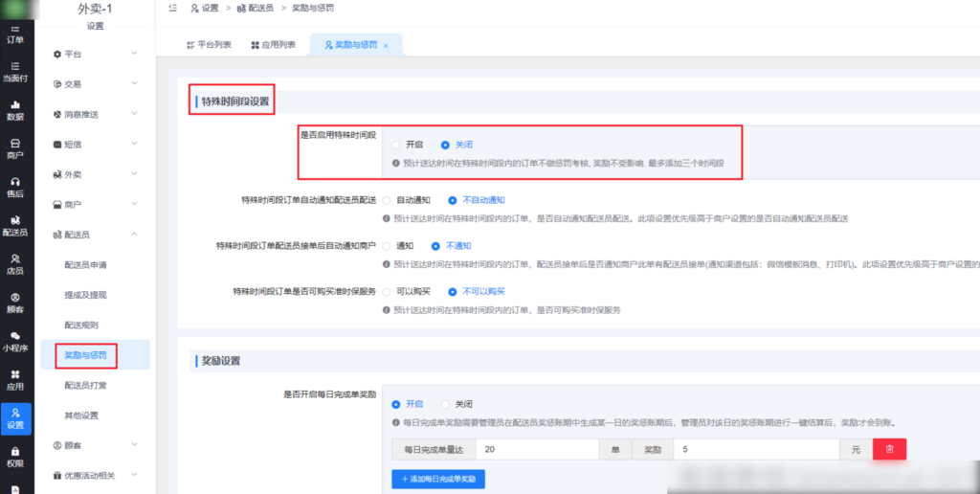This screenshot has width=980, height=494.
Task: Select 关闭 for 每日完成单奖励
Action: pos(457,404)
